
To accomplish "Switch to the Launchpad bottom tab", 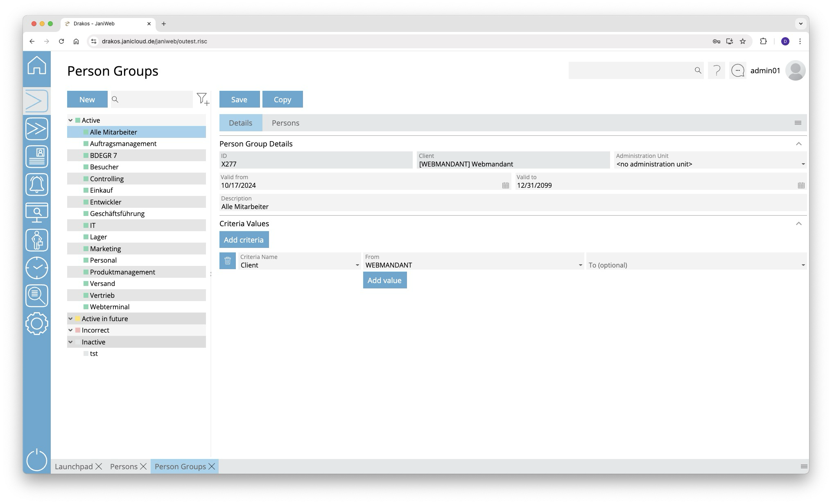I will (x=74, y=467).
